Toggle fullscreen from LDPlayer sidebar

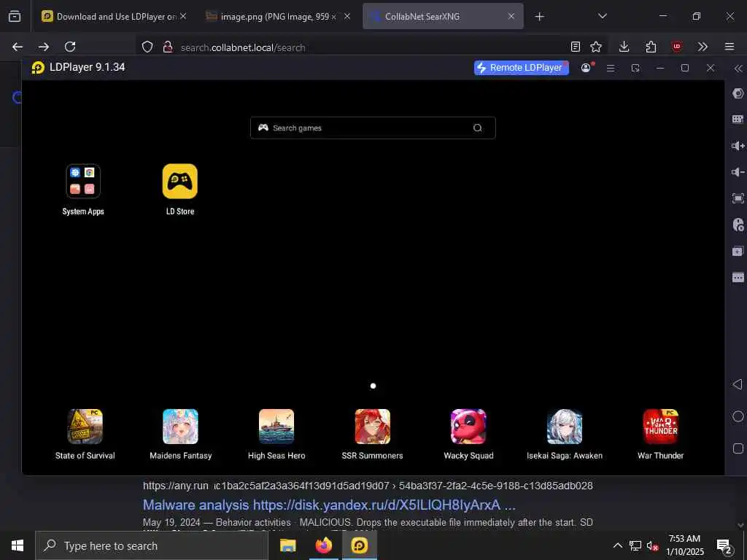[x=738, y=198]
